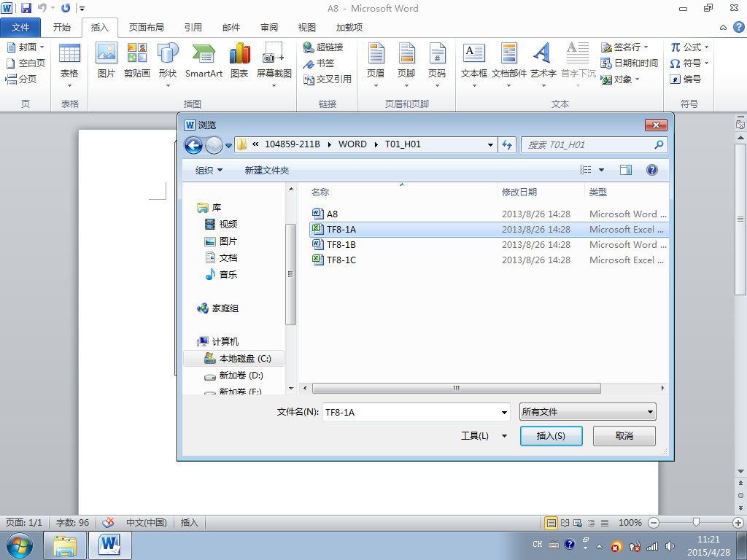747x560 pixels.
Task: Click 新建文件夹 (New folder)
Action: (267, 171)
